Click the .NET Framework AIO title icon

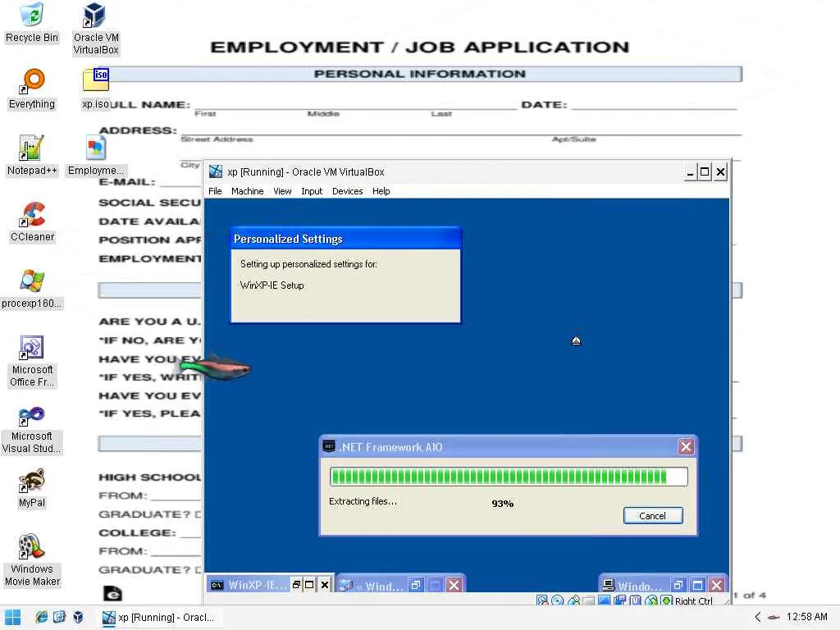[329, 446]
